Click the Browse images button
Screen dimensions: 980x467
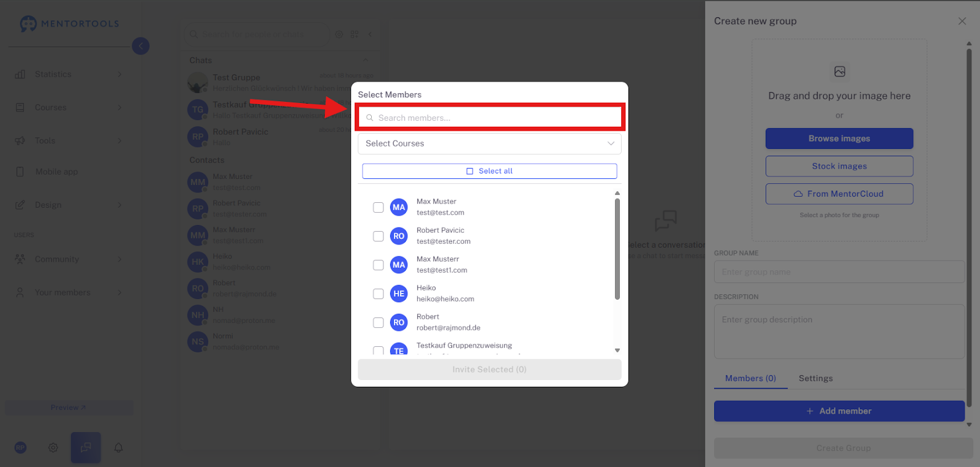point(839,139)
